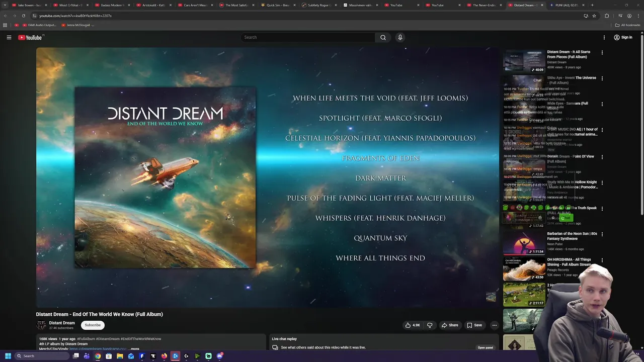This screenshot has height=362, width=644.
Task: Open a new browser tab
Action: coord(592,5)
